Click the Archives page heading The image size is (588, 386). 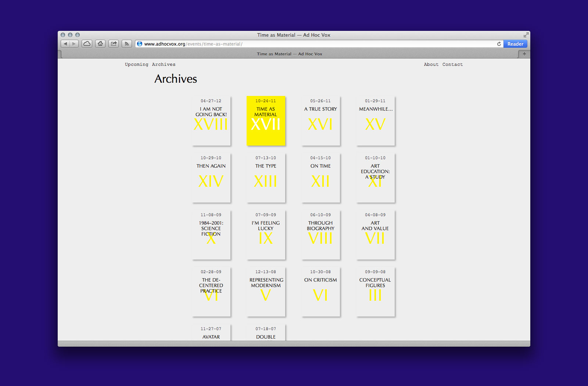pos(176,79)
